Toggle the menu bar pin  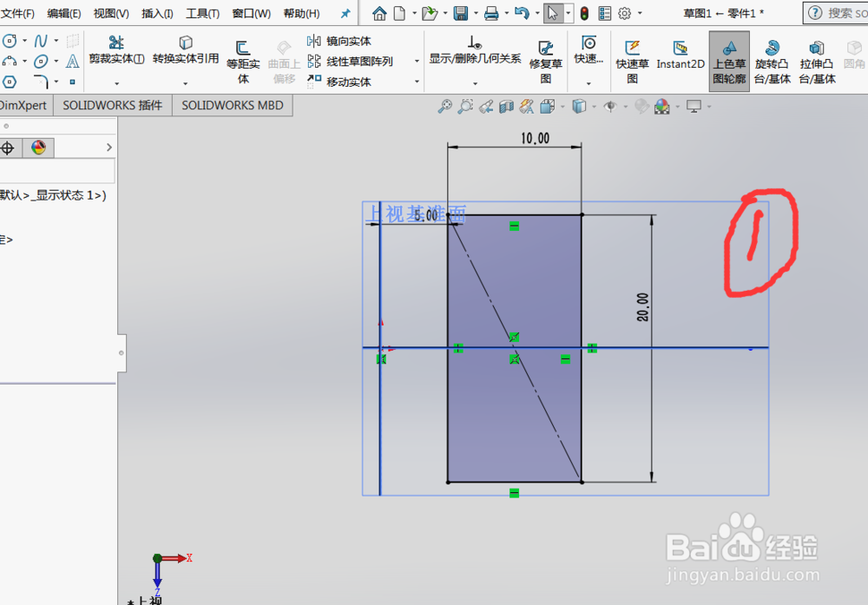tap(345, 13)
